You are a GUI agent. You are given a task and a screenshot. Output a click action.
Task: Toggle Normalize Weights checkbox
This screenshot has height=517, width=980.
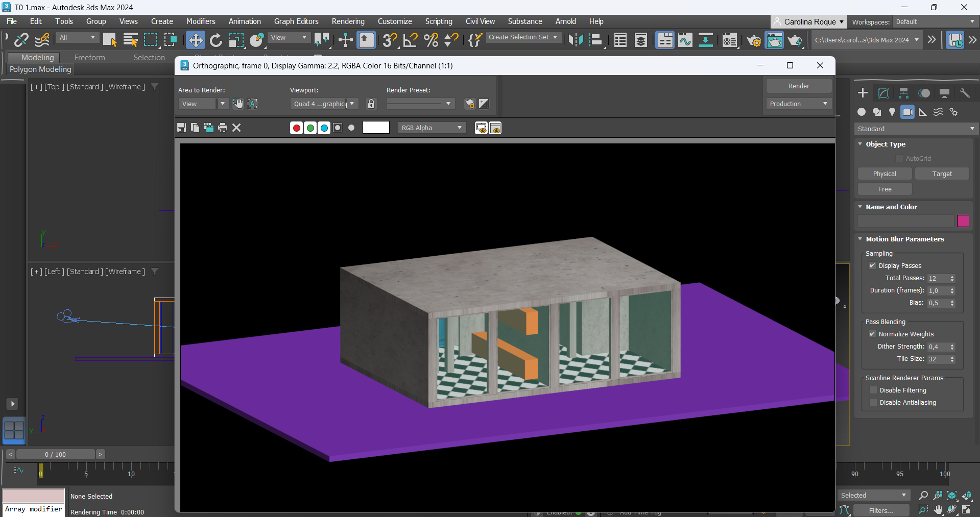pyautogui.click(x=872, y=334)
